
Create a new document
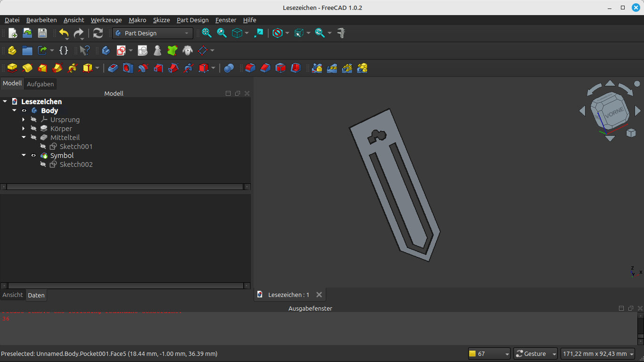click(x=13, y=33)
